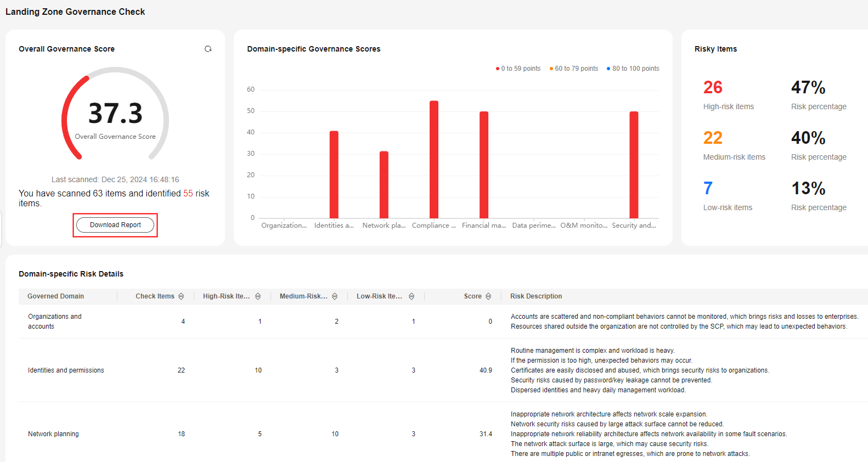Sort table using the Score column icon
The image size is (868, 462).
(488, 296)
